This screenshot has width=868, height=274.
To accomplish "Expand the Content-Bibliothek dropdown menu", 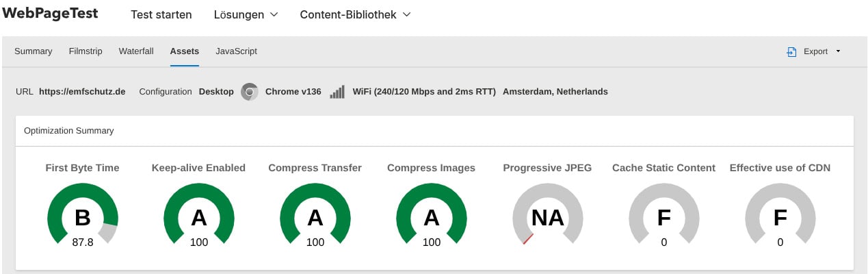I will pyautogui.click(x=355, y=14).
